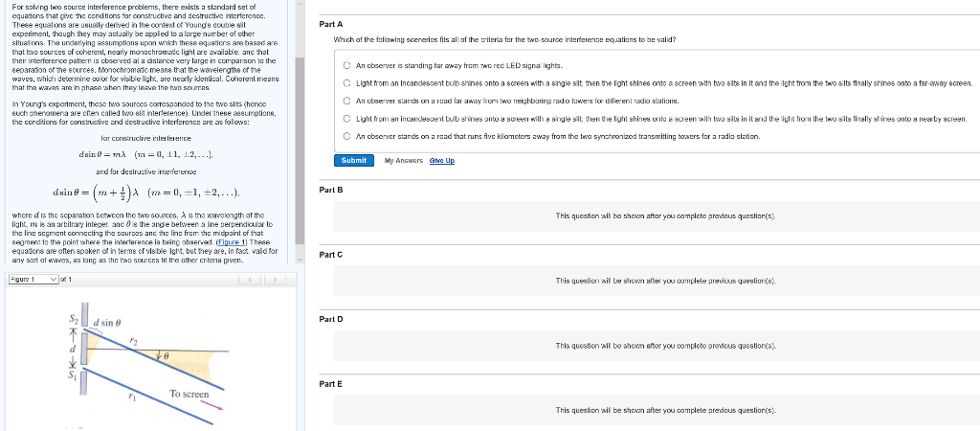Click the intro text scroll-down arrow

[298, 261]
